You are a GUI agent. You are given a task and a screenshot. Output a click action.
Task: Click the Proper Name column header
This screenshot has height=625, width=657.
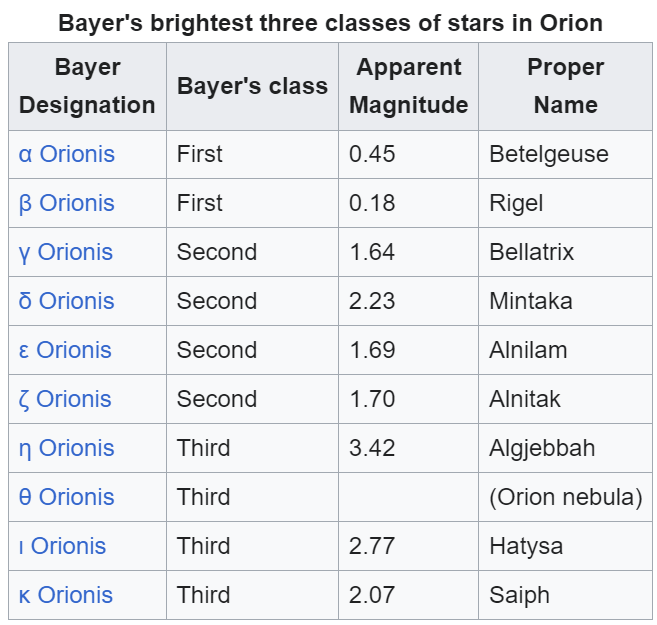click(566, 86)
